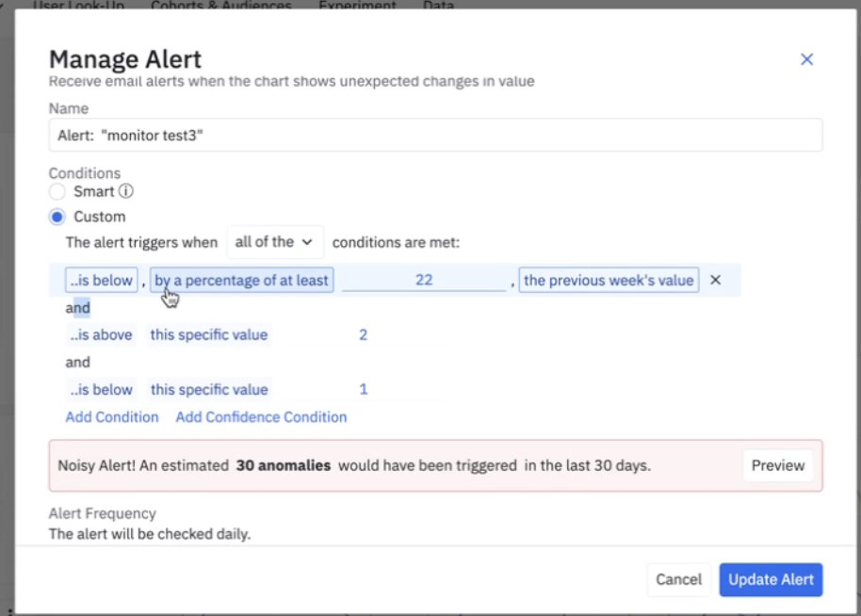Open the first '..is below' selector
This screenshot has width=861, height=616.
click(x=102, y=280)
